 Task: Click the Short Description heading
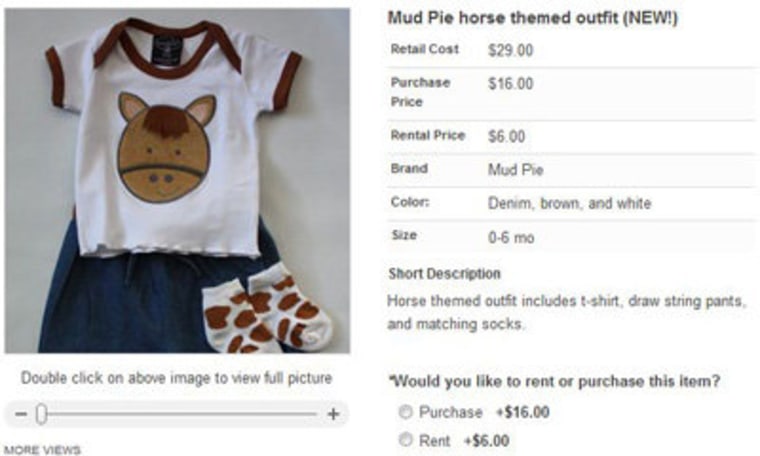pyautogui.click(x=444, y=274)
